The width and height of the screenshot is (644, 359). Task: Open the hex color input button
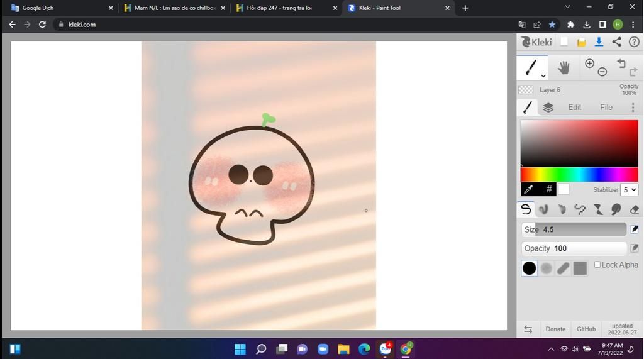coord(548,189)
